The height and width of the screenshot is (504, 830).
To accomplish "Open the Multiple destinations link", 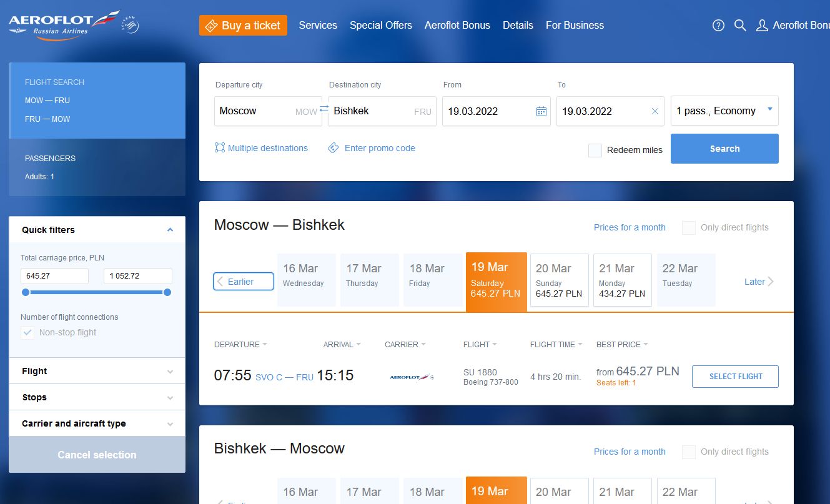I will (x=268, y=148).
